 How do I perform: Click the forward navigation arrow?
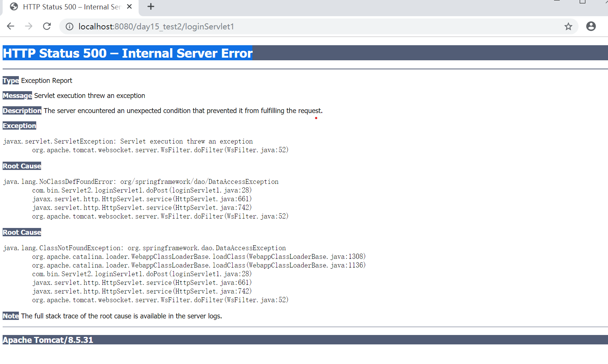tap(29, 26)
